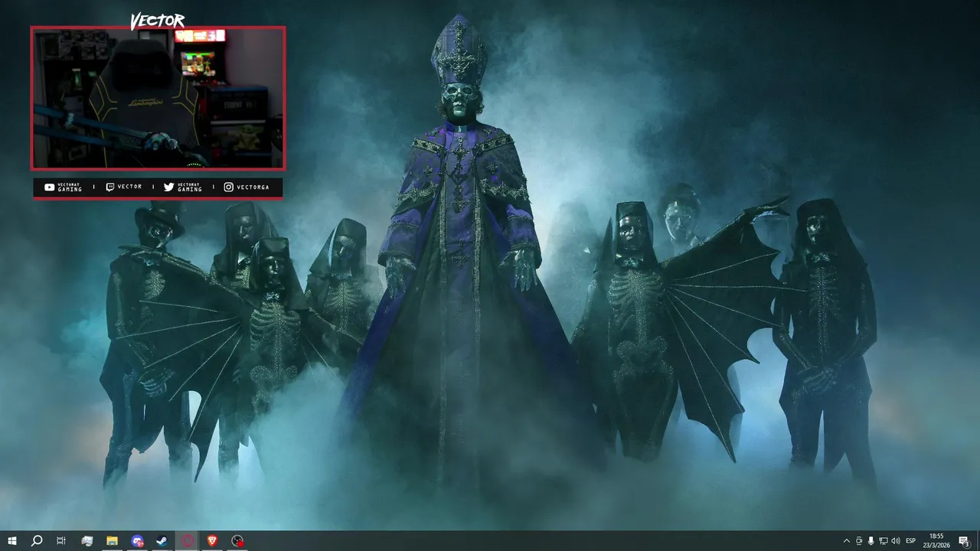Open the Windows Start menu

(x=12, y=541)
